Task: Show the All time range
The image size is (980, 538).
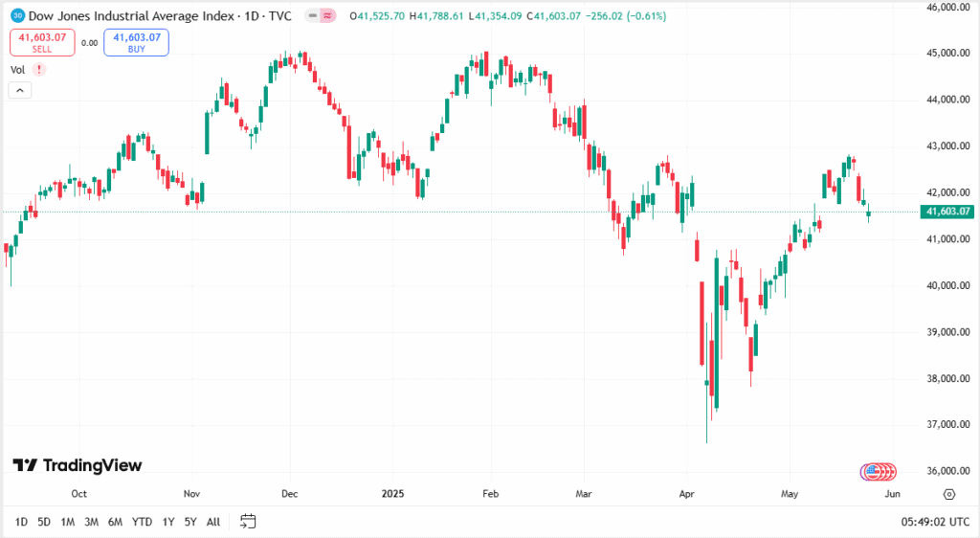Action: 213,522
